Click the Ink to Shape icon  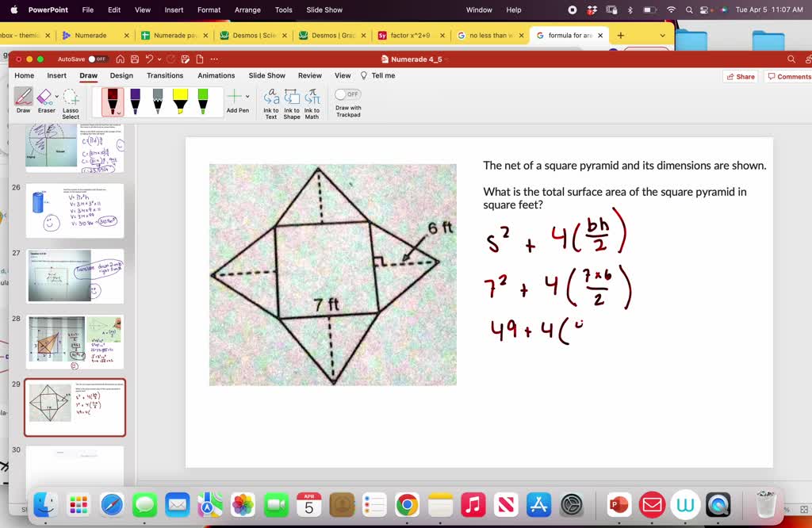click(x=292, y=97)
